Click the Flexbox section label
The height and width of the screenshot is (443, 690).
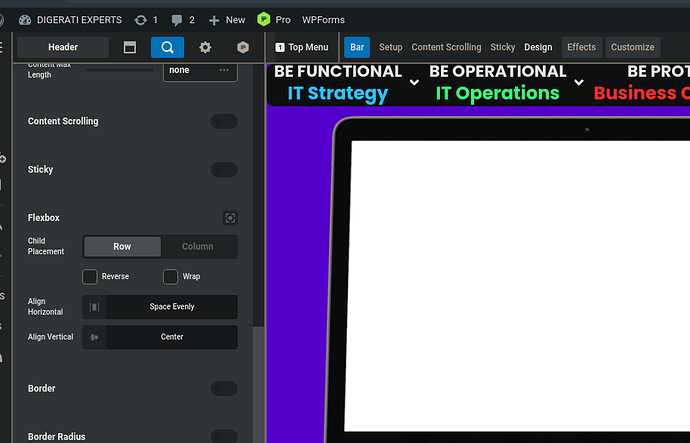(x=44, y=218)
